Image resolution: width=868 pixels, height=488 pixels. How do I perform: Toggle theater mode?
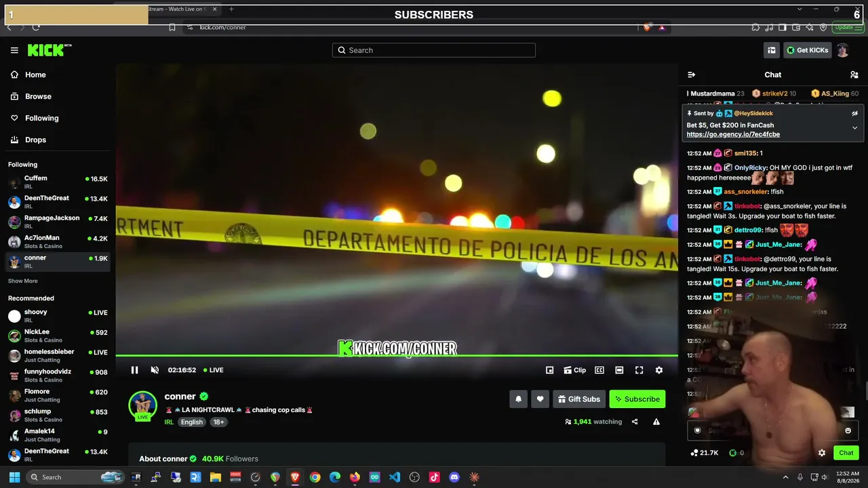(619, 370)
